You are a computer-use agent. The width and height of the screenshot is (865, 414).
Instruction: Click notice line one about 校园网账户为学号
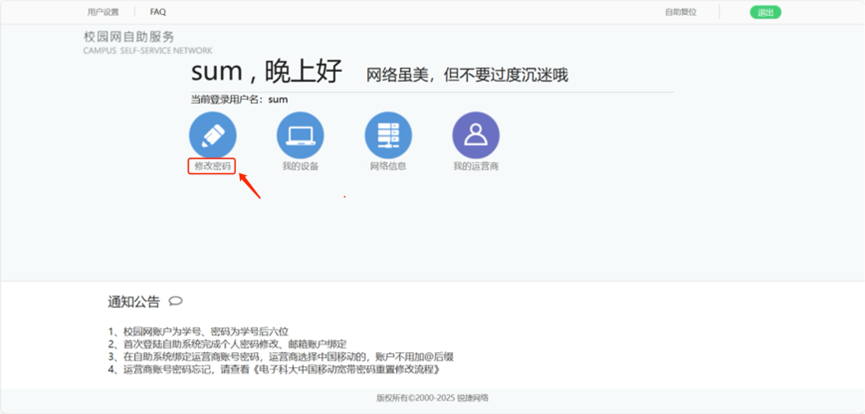198,330
